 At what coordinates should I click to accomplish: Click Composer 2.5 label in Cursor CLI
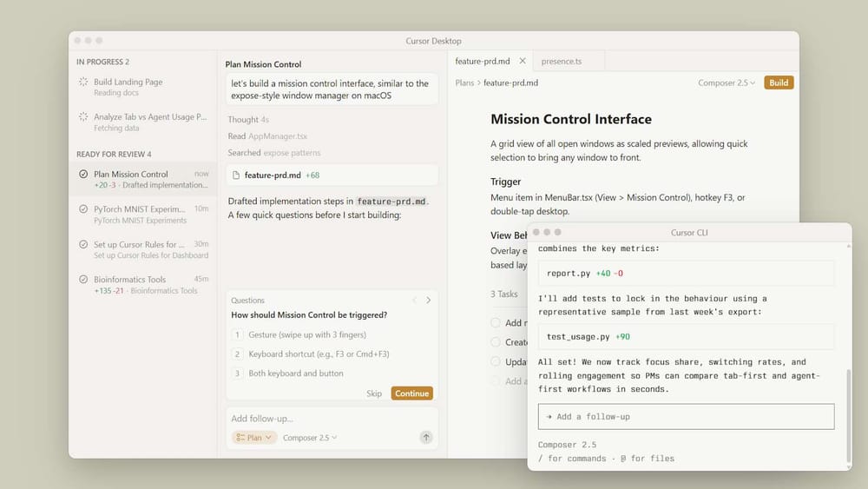pyautogui.click(x=567, y=445)
